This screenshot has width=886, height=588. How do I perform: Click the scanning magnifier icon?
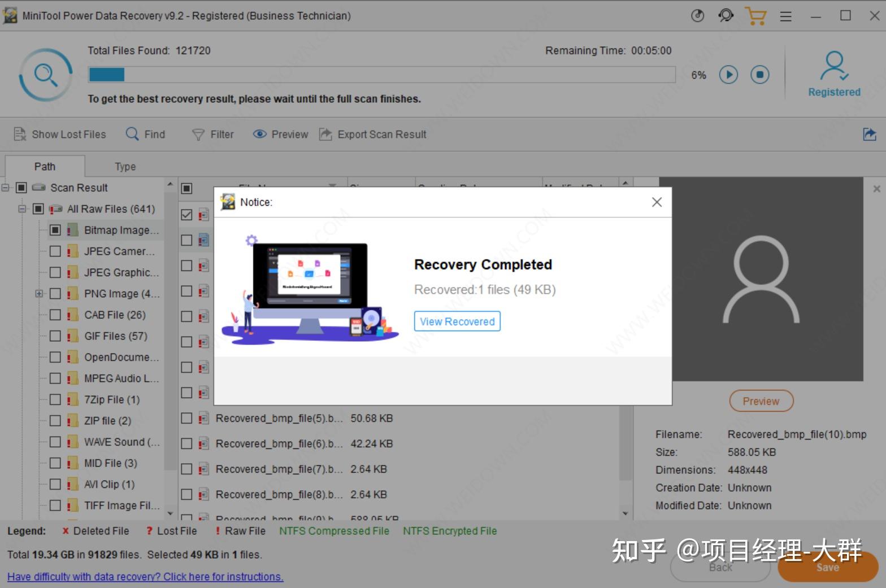pos(45,75)
